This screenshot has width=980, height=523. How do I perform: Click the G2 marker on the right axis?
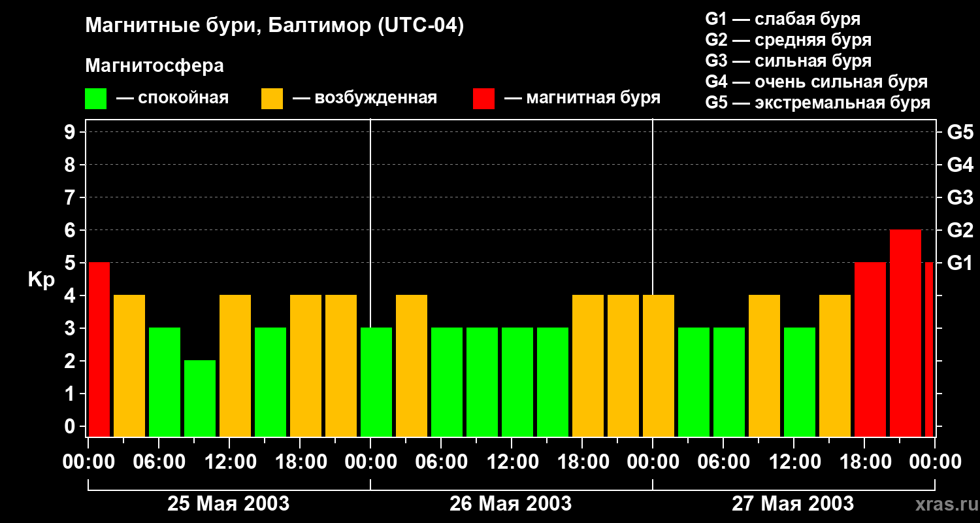click(x=960, y=231)
